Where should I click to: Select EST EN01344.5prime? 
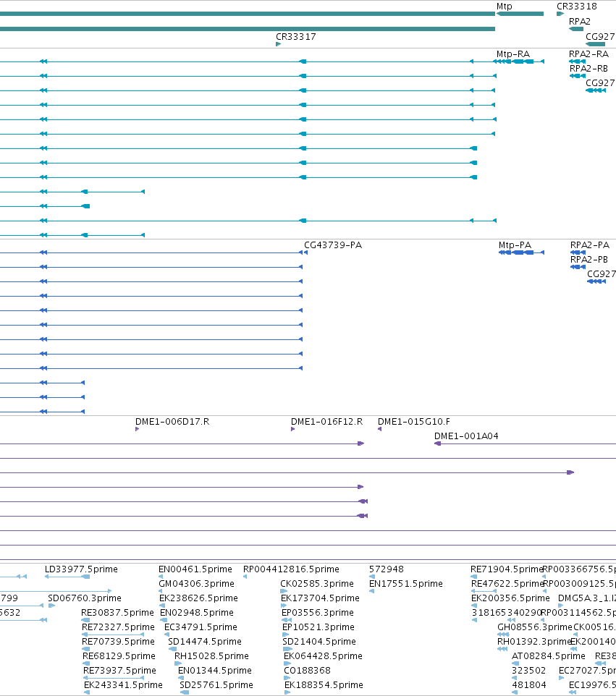(215, 670)
